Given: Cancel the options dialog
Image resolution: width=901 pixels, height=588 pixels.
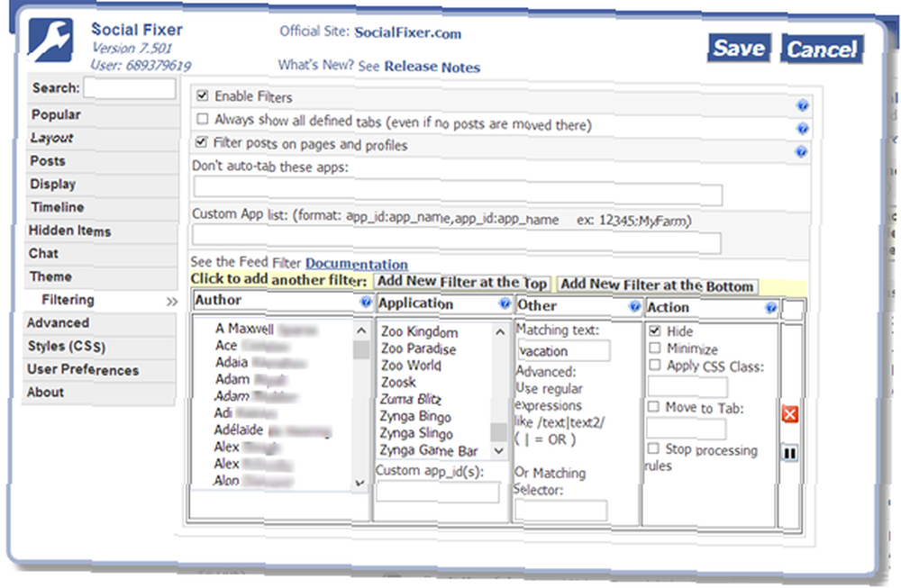Looking at the screenshot, I should pyautogui.click(x=823, y=50).
